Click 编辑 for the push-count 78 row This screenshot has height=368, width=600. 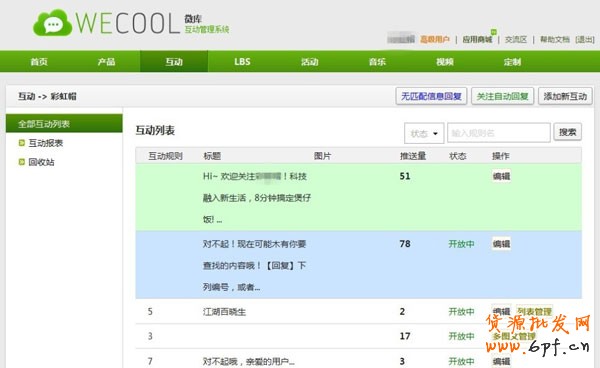[501, 244]
